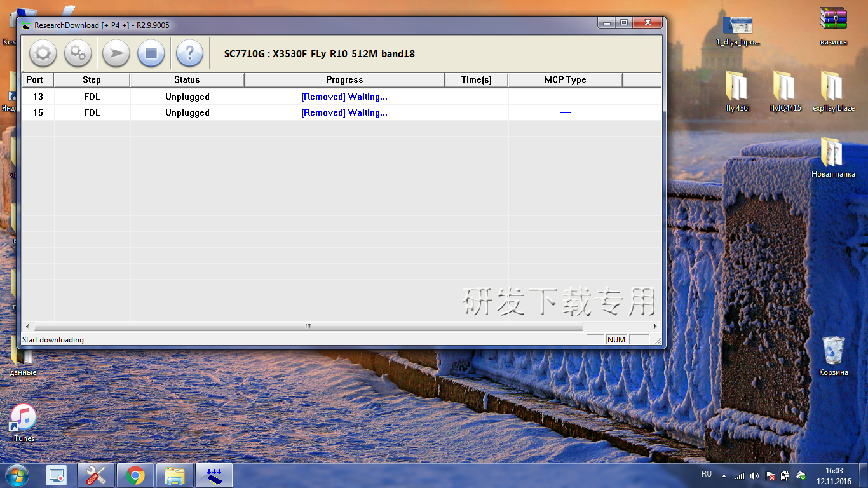868x488 pixels.
Task: Open the Windows Start menu
Action: click(x=17, y=475)
